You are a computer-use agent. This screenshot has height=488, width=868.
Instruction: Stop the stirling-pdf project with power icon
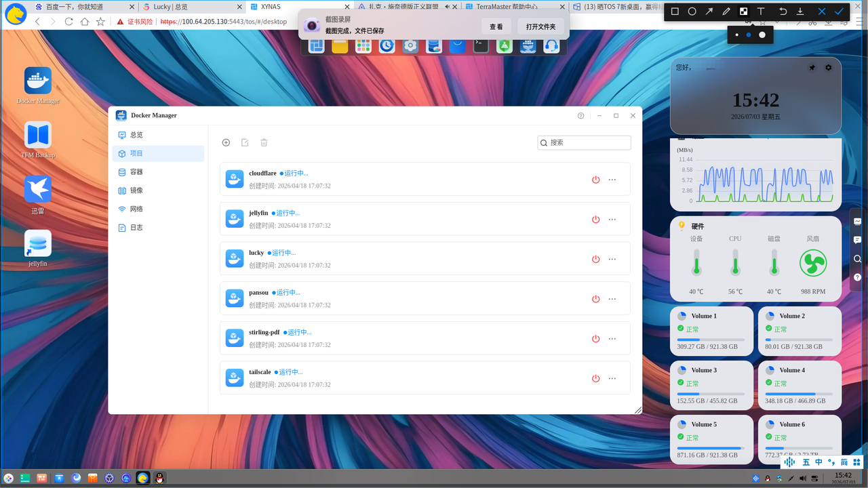(x=595, y=339)
